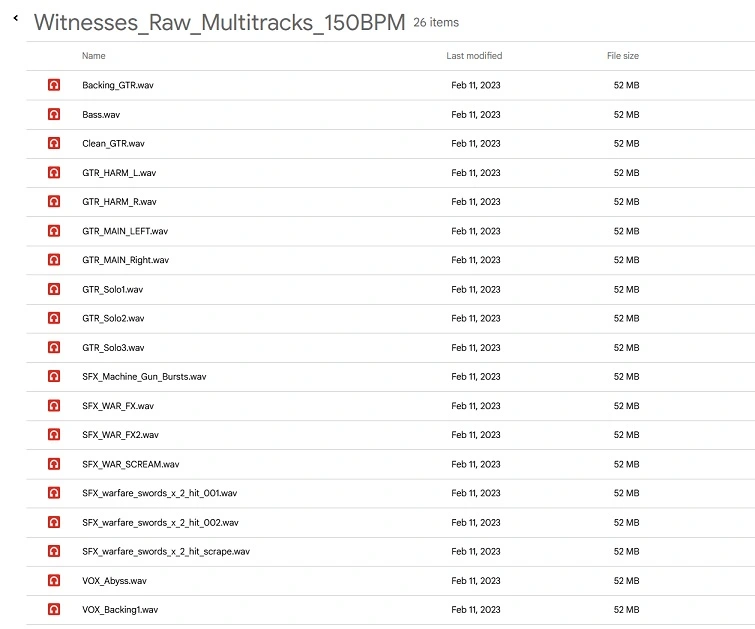This screenshot has height=629, width=755.
Task: Open SFX_warfare_swords_x_2_hit_scrape.wav
Action: pyautogui.click(x=166, y=552)
